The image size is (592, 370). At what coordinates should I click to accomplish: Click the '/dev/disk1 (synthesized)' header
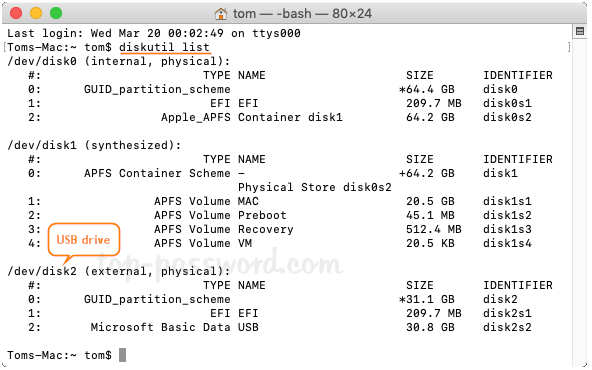pos(94,145)
